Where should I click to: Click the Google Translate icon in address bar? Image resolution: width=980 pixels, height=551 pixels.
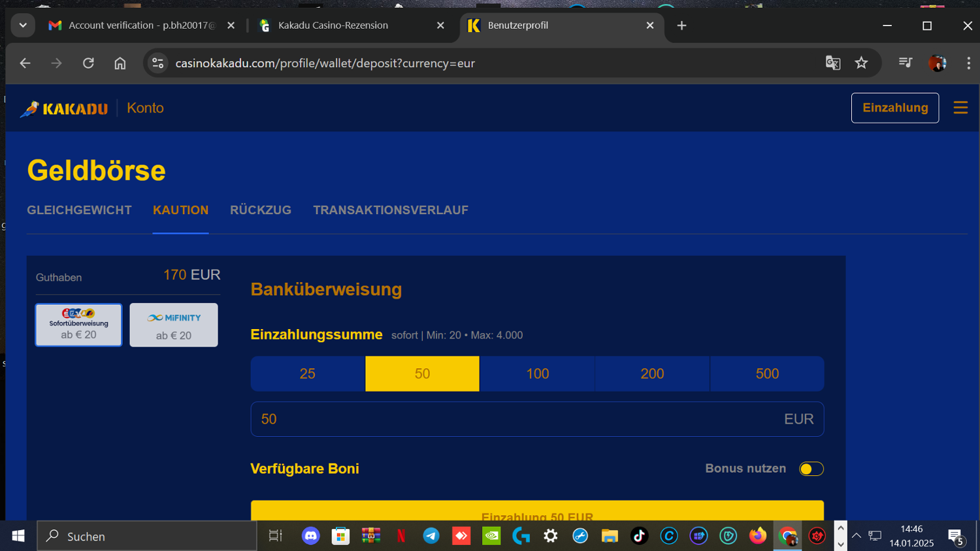click(832, 63)
